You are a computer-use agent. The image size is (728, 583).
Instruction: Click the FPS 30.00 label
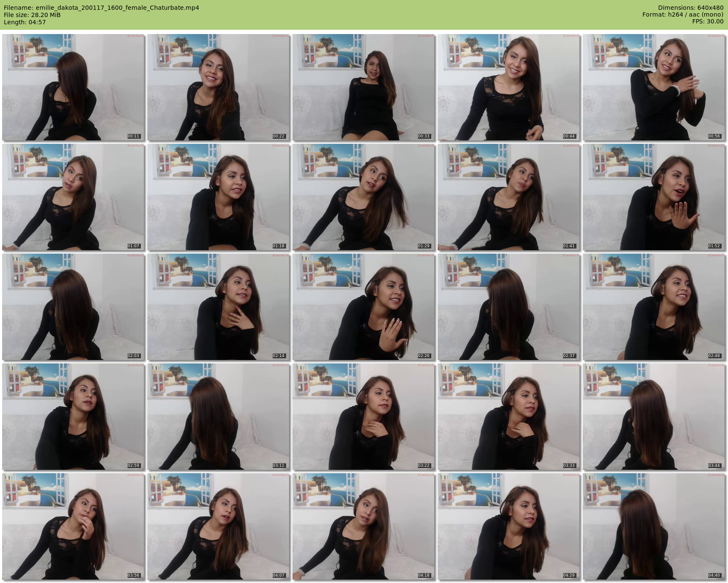pos(708,21)
